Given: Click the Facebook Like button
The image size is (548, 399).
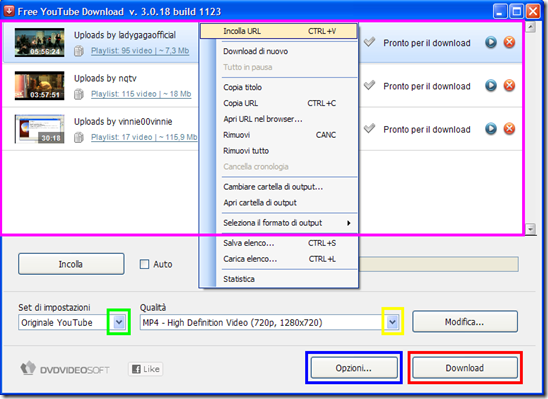Looking at the screenshot, I should coord(146,369).
